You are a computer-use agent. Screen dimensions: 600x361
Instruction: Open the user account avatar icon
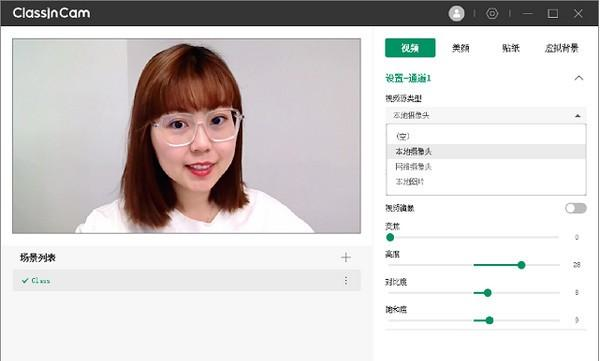click(x=456, y=13)
